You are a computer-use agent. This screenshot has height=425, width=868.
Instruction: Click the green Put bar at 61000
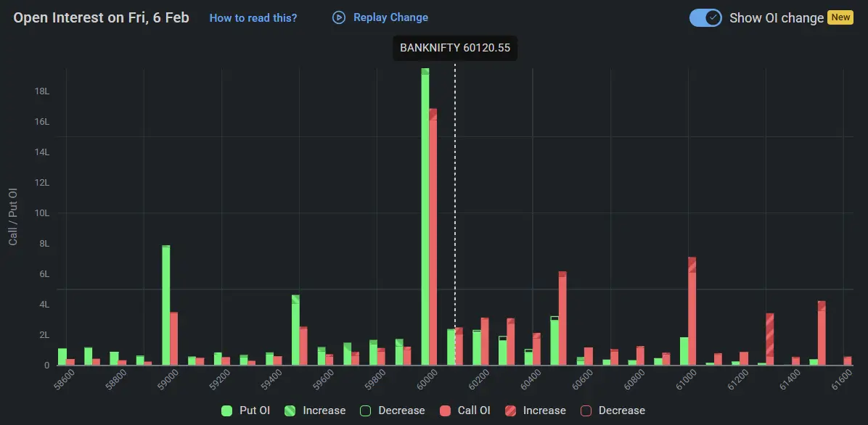pos(684,352)
